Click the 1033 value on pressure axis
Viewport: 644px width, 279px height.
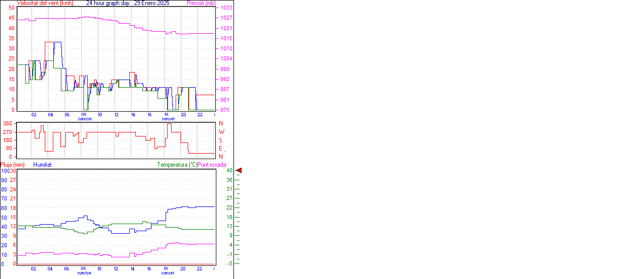226,8
